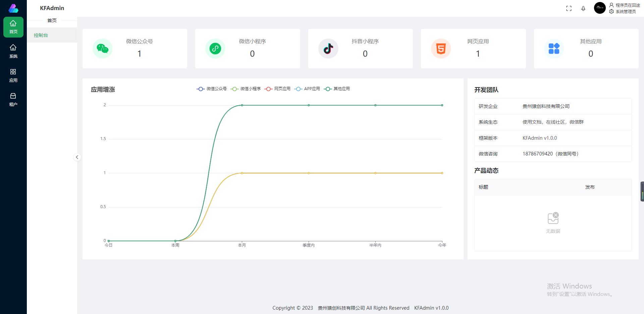The width and height of the screenshot is (644, 314).
Task: Toggle 网页应用 series in chart legend
Action: click(x=277, y=89)
